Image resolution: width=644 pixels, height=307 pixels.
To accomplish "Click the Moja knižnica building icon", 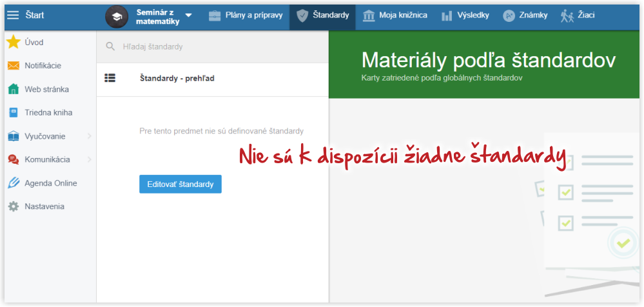I will tap(369, 15).
